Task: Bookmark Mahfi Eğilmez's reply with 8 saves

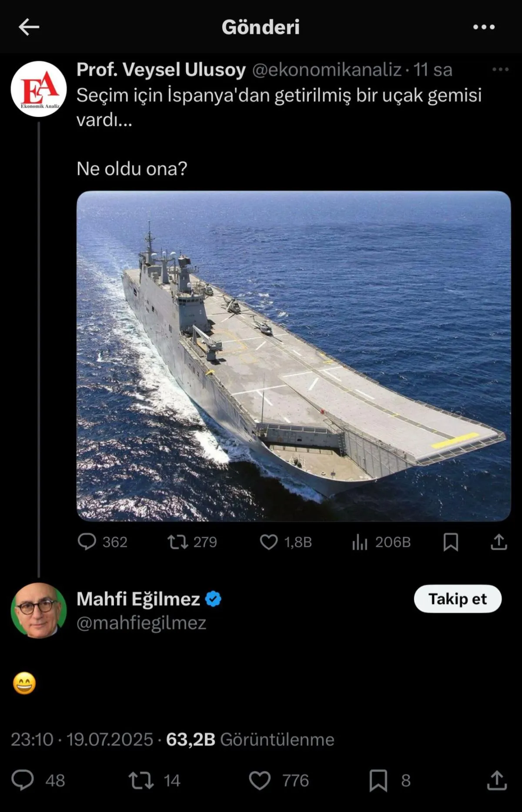Action: (x=378, y=780)
